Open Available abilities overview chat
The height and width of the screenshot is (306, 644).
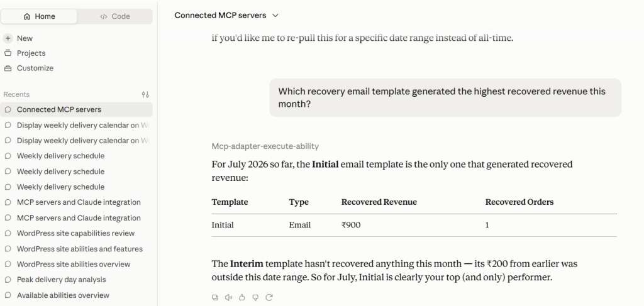pyautogui.click(x=63, y=295)
